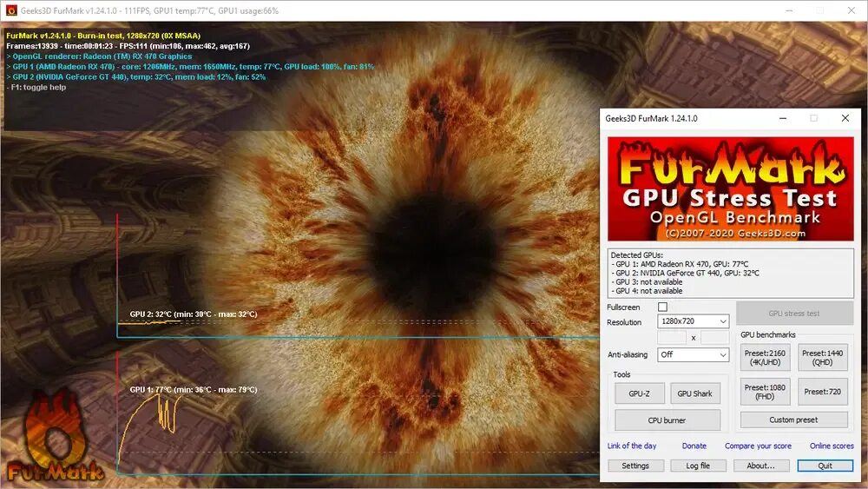Click the Quit button
Viewport: 868px width, 489px height.
(x=825, y=466)
